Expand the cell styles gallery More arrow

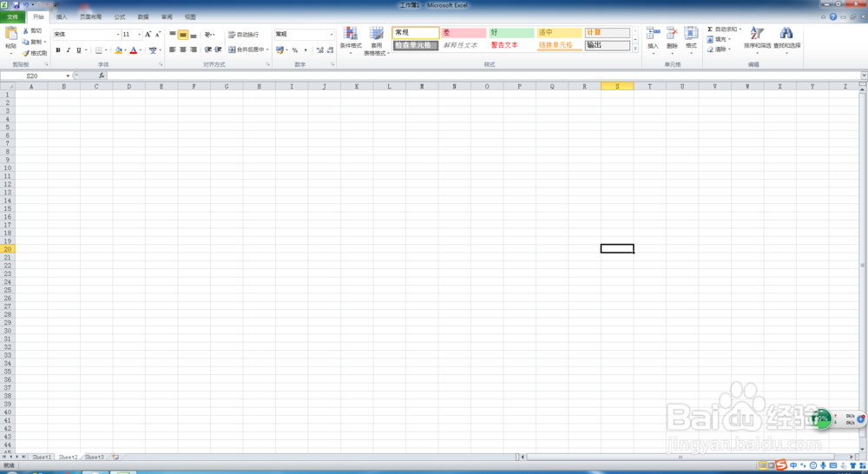635,49
